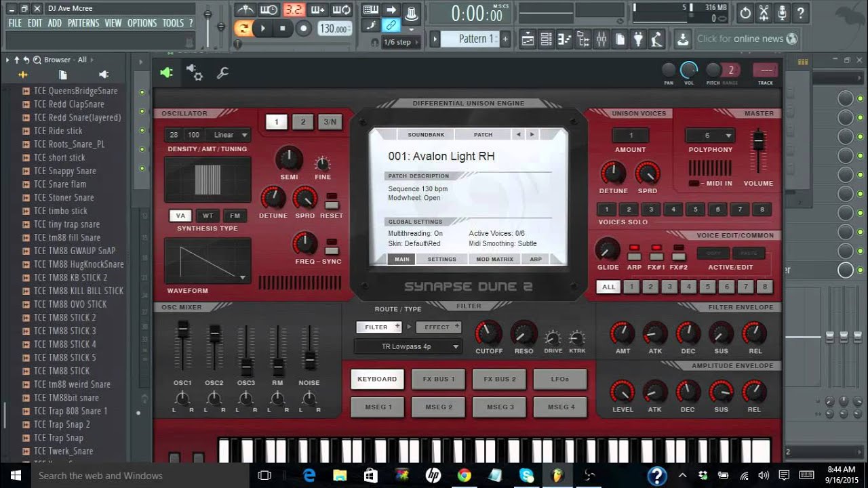Open the OPTIONS menu
The height and width of the screenshot is (488, 868).
142,23
